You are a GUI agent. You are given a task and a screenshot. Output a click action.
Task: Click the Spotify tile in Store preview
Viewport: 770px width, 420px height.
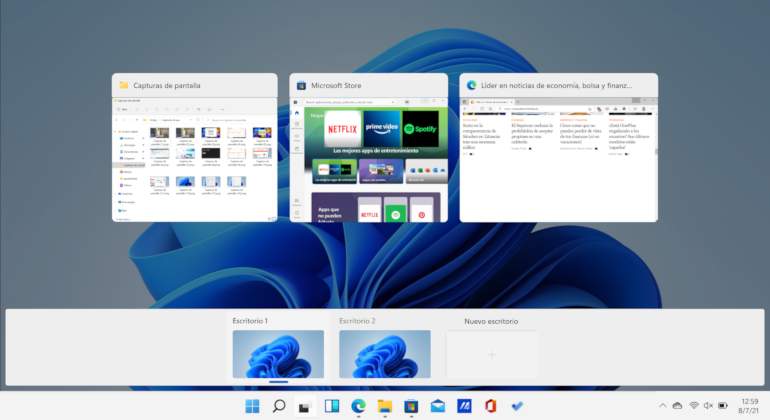[420, 129]
